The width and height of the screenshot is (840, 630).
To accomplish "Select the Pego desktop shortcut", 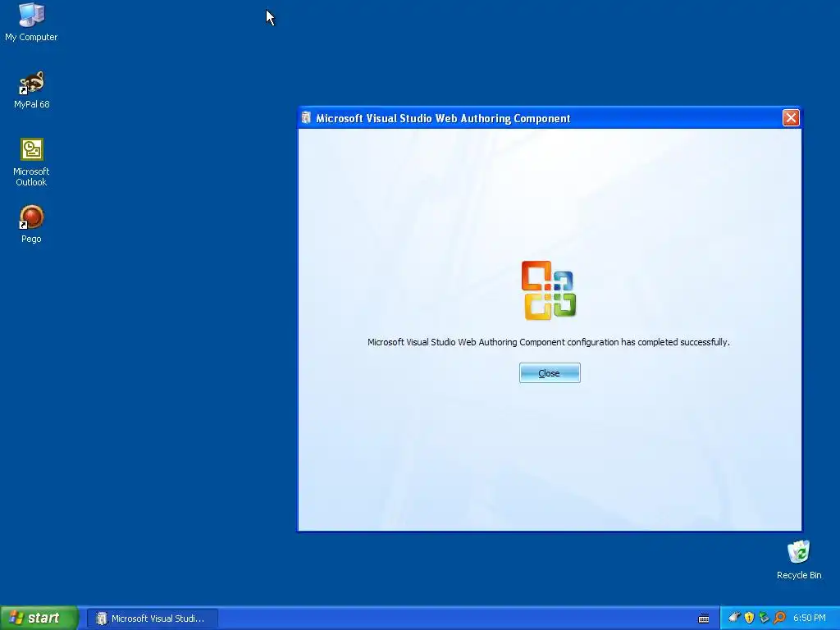I will click(31, 224).
